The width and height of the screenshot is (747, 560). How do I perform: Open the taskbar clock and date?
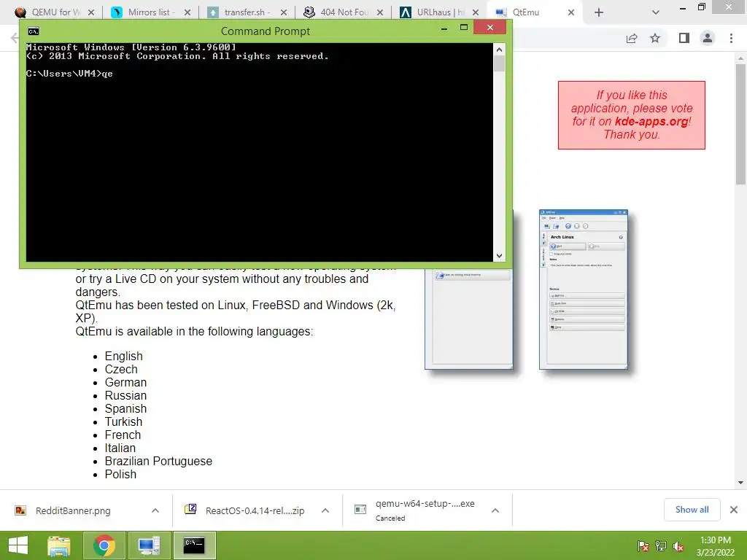coord(716,546)
